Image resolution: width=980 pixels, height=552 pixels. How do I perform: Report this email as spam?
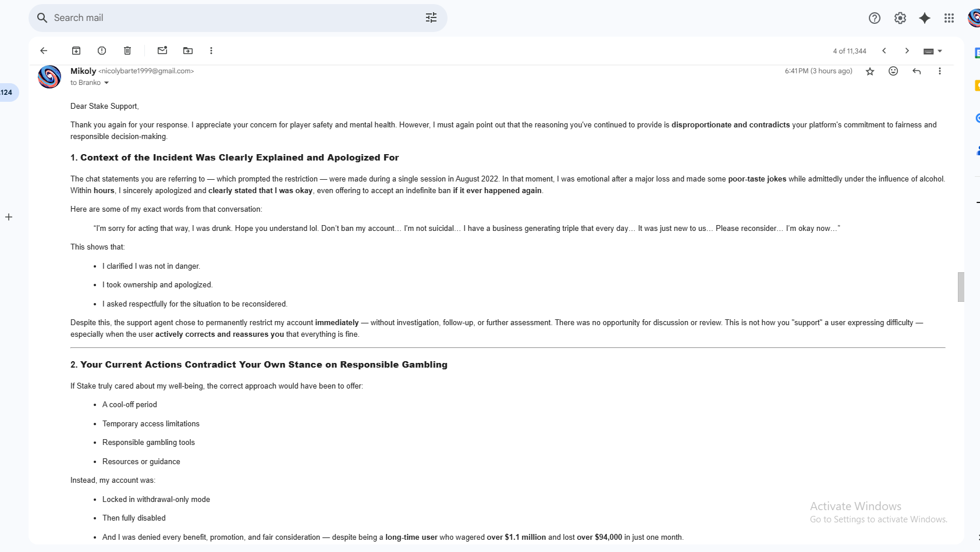pyautogui.click(x=102, y=51)
